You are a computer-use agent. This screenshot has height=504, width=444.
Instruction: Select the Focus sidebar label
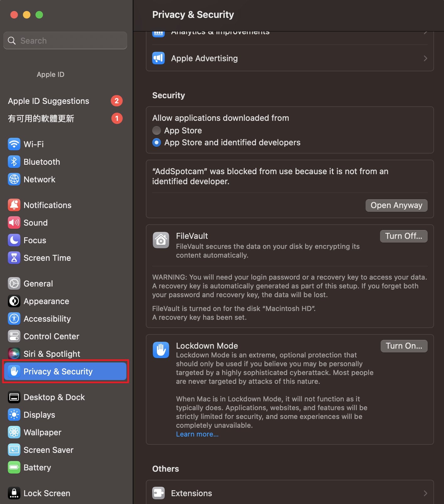[x=35, y=240]
